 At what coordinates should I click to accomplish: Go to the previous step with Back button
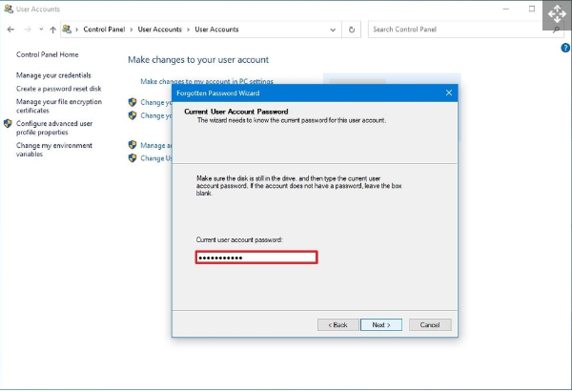click(337, 324)
